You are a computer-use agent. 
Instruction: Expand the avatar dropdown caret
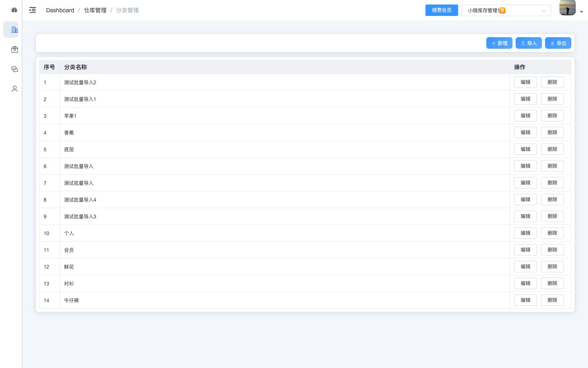click(581, 12)
